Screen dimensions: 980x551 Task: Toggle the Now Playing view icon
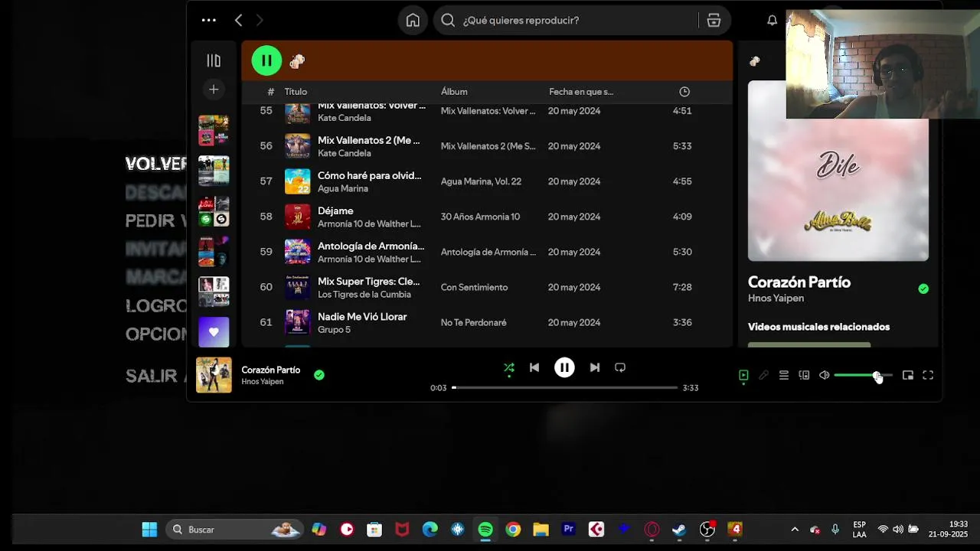pos(743,376)
